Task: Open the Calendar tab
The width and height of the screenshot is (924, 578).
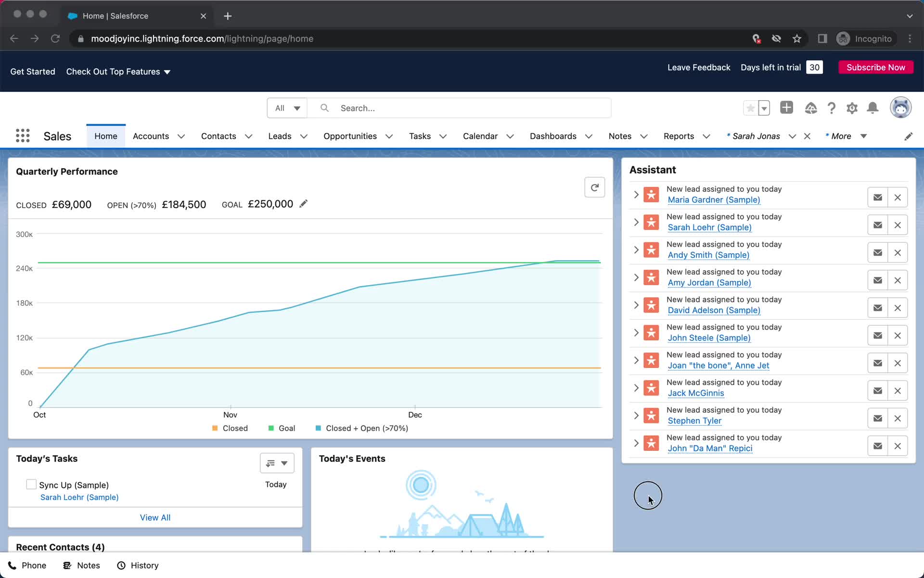Action: 480,136
